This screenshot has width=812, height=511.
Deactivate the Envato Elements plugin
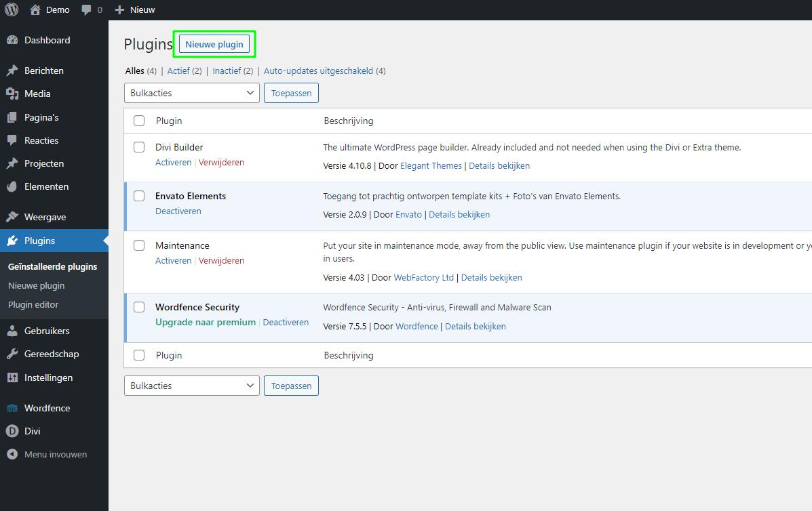(x=178, y=211)
